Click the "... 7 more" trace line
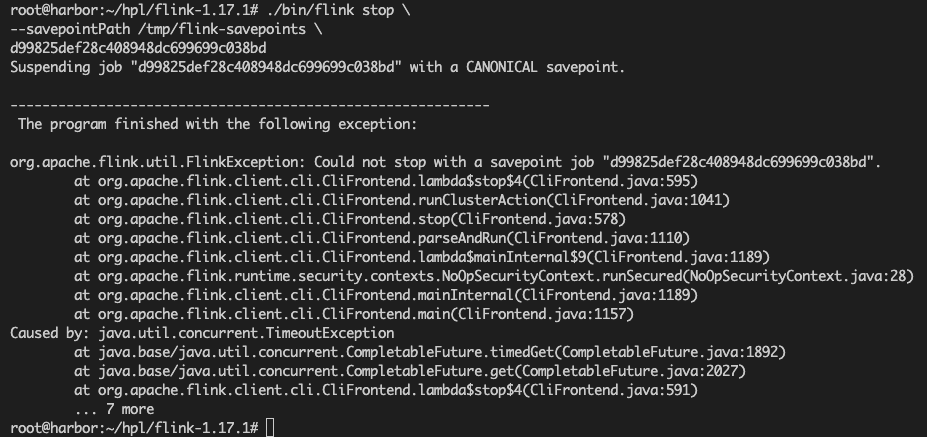 [x=114, y=409]
